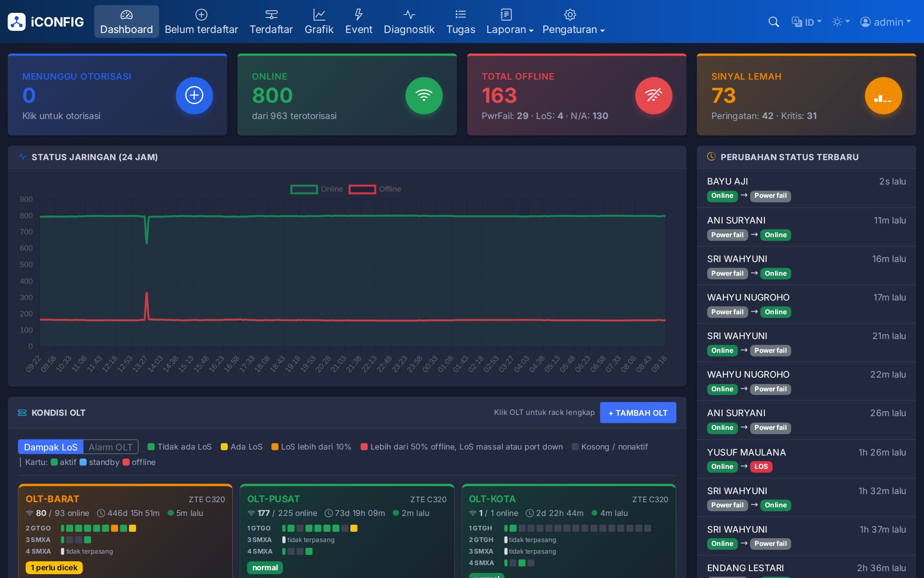This screenshot has width=924, height=578.
Task: Click the iCONFIG logo icon
Action: point(17,22)
